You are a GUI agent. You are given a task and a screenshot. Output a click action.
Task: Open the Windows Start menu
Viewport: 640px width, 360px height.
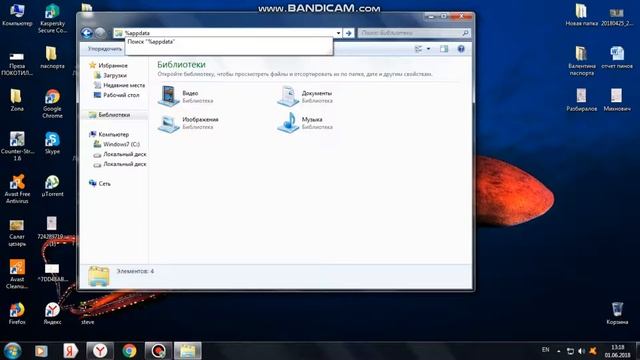pyautogui.click(x=12, y=351)
